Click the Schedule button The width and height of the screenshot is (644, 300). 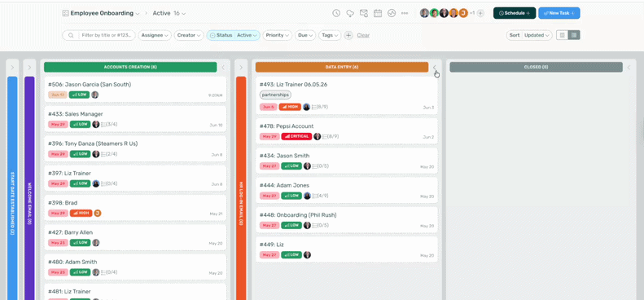515,13
